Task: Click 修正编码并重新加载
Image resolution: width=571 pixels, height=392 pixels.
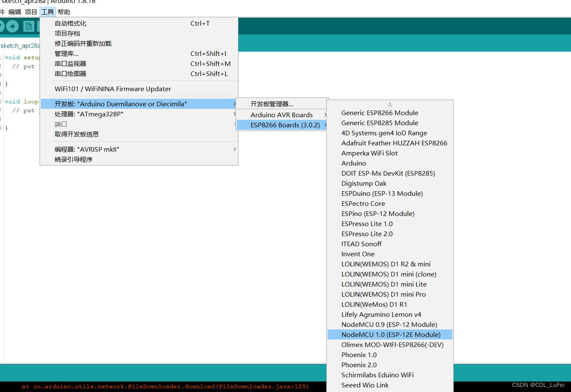Action: 139,44
